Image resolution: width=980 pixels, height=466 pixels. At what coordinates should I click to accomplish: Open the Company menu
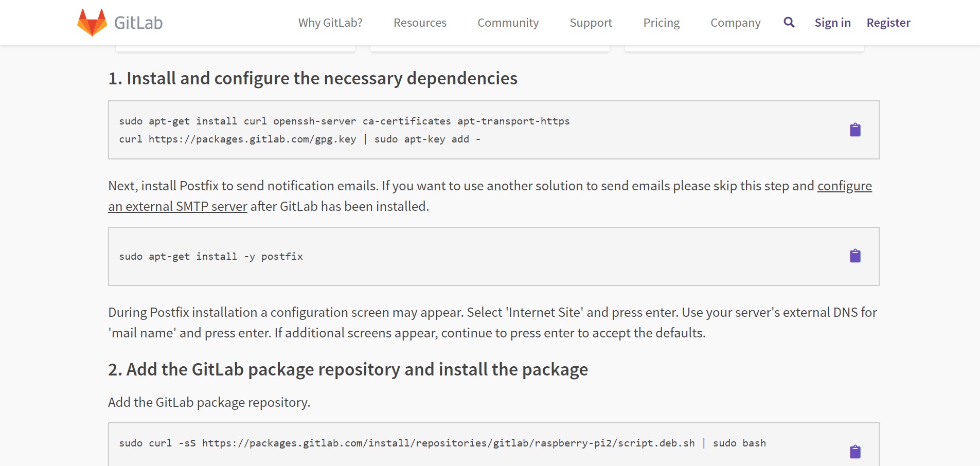click(735, 23)
